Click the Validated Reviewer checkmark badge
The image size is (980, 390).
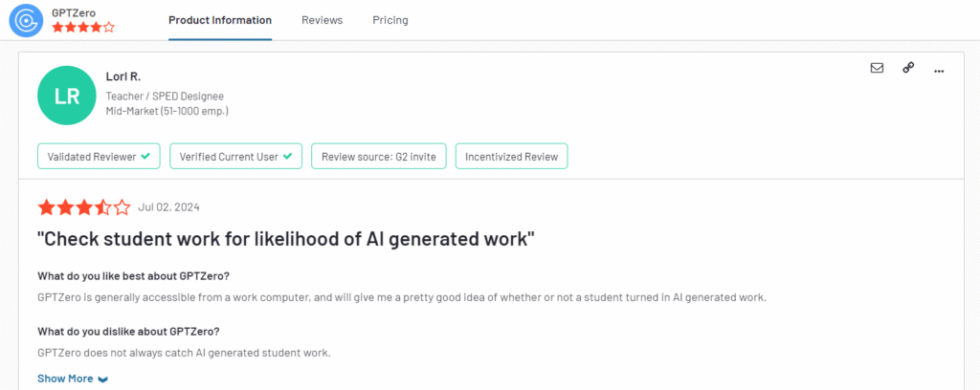click(99, 156)
